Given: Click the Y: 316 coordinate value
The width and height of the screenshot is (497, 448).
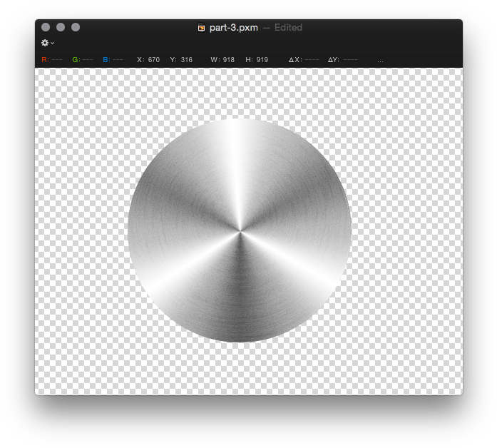Looking at the screenshot, I should (181, 60).
